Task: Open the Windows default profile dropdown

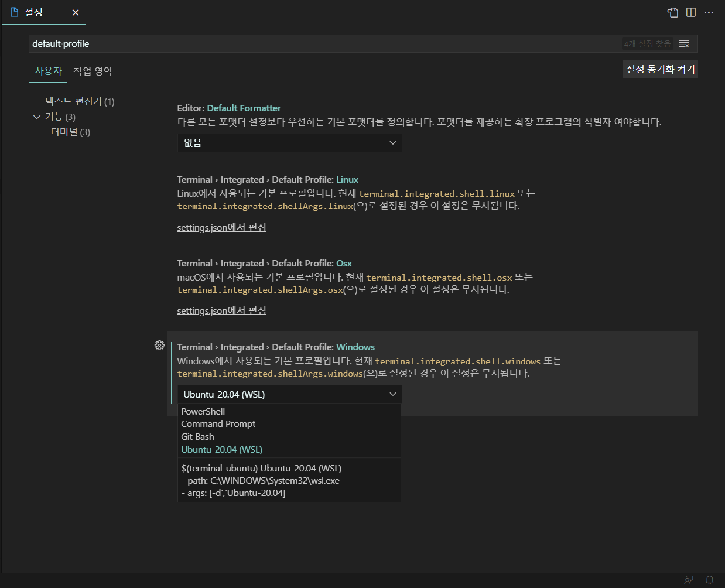Action: (289, 394)
